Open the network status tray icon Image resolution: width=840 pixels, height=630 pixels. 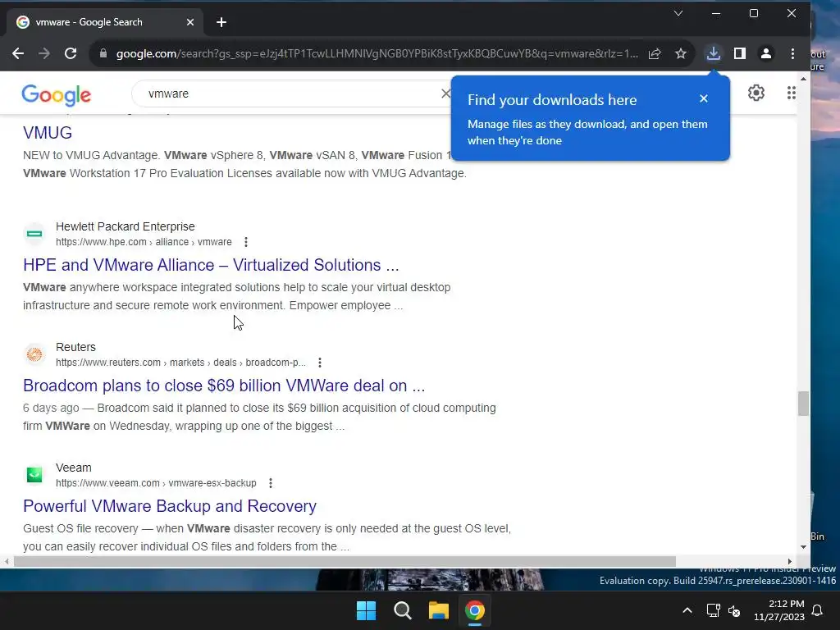[x=713, y=610]
